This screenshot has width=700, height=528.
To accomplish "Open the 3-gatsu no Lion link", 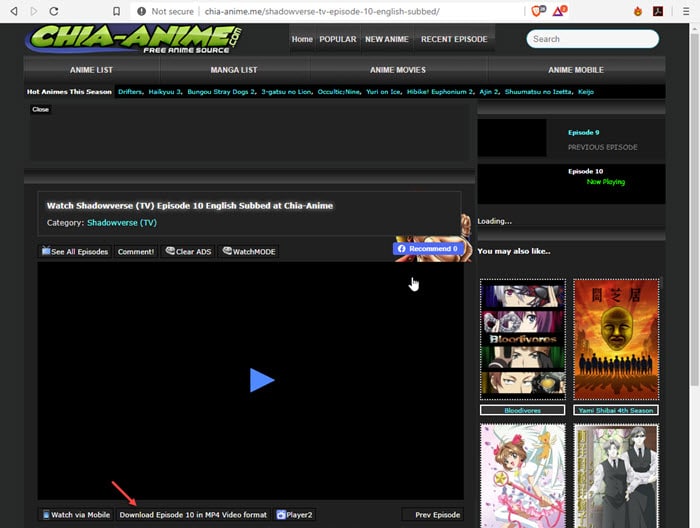I will 286,91.
